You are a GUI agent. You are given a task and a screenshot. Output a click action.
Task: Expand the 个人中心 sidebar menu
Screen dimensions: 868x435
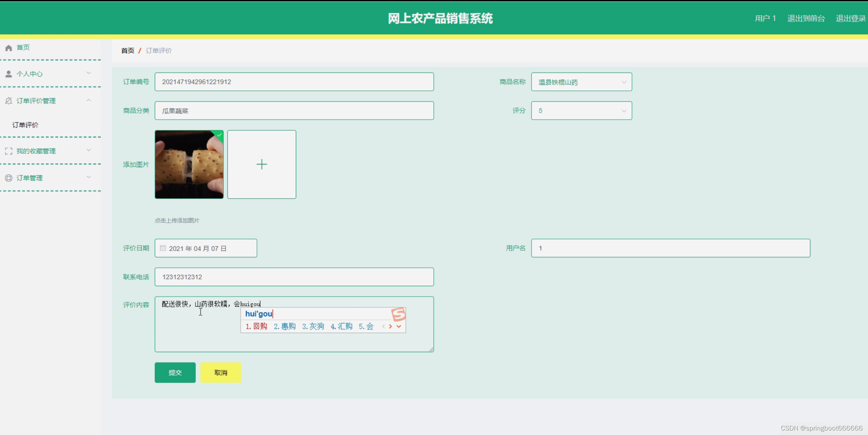coord(89,73)
